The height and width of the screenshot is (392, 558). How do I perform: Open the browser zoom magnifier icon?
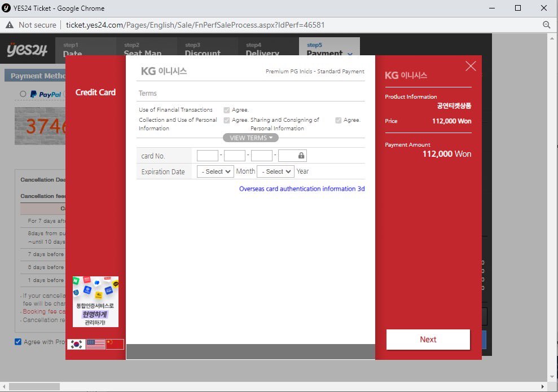[x=546, y=25]
